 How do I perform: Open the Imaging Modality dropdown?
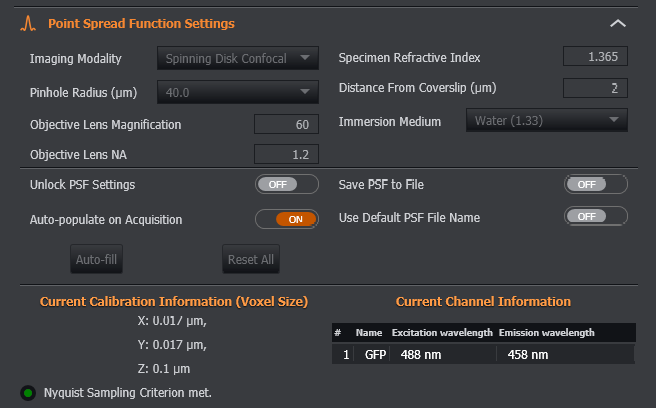238,58
